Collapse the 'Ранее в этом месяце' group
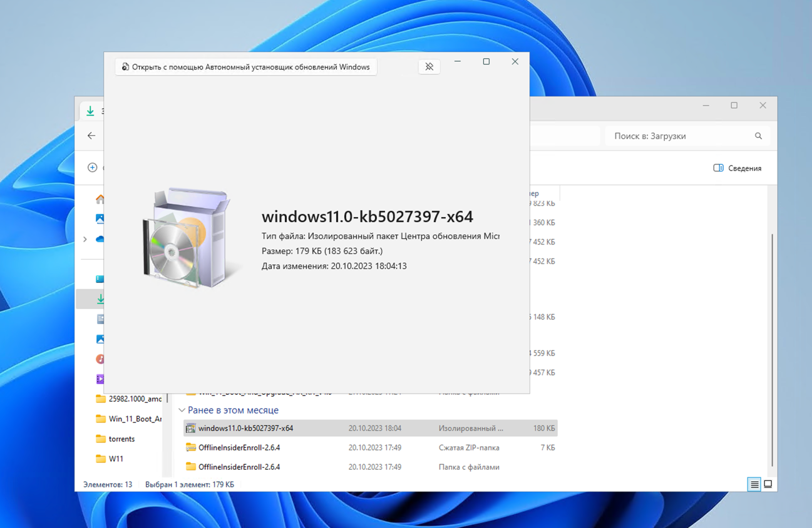Screen dimensions: 812x528 pos(182,410)
